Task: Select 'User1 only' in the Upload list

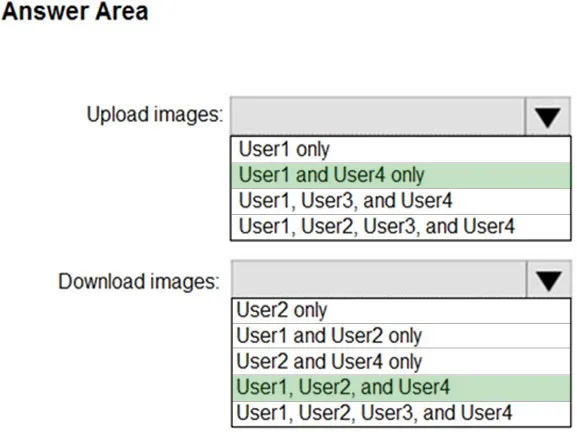Action: pyautogui.click(x=401, y=149)
